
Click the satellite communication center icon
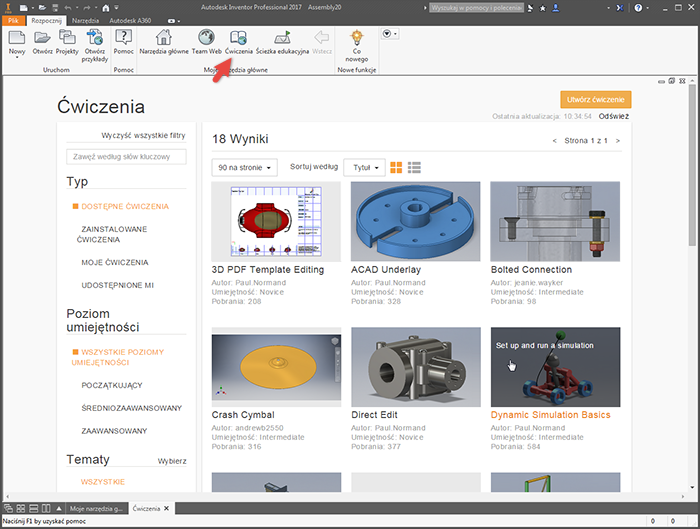(530, 8)
